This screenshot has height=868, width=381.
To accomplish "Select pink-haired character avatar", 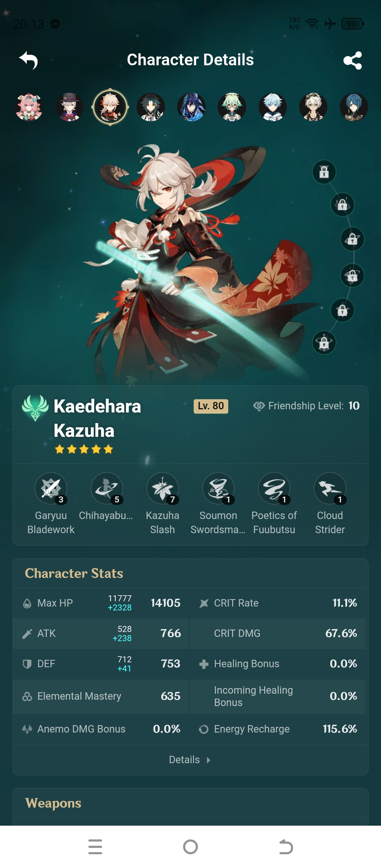I will click(x=29, y=107).
